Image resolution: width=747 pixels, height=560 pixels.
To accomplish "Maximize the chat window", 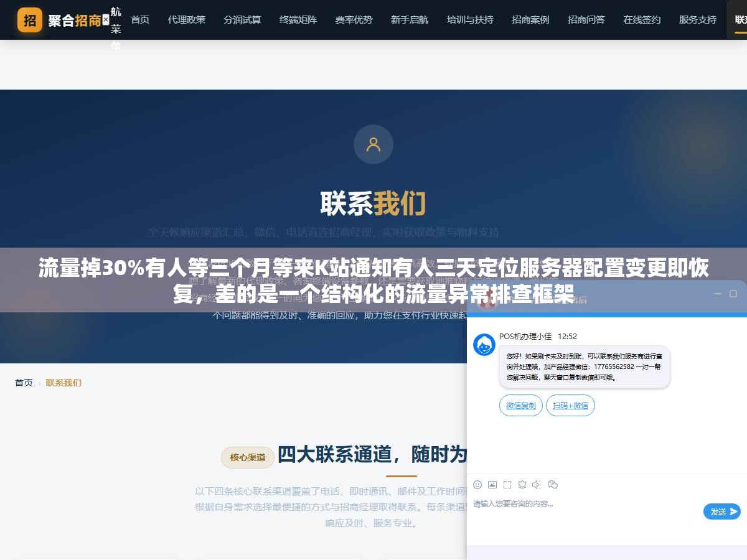I will point(733,294).
